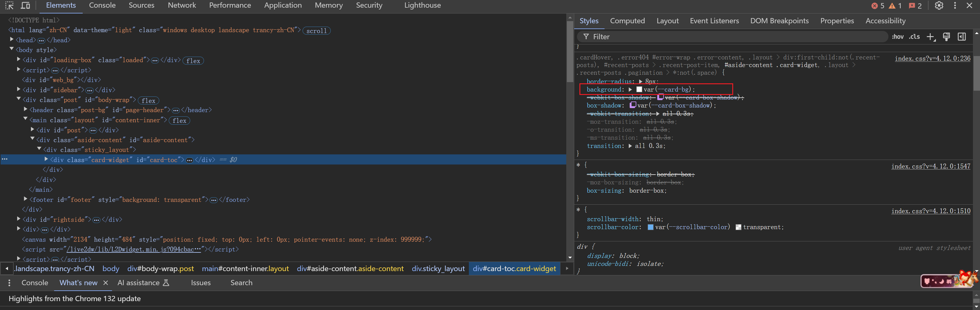Click the red errors count badge
This screenshot has width=980, height=310.
(x=878, y=6)
